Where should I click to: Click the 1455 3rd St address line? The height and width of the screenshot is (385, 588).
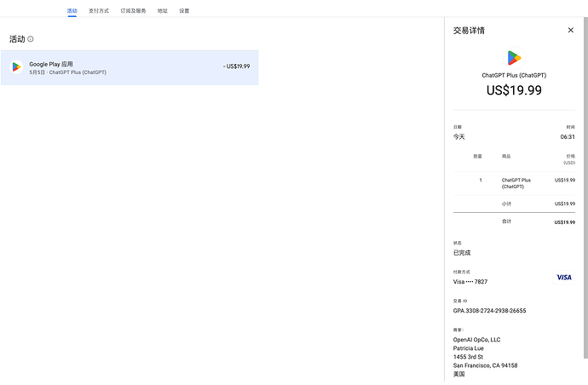[468, 357]
